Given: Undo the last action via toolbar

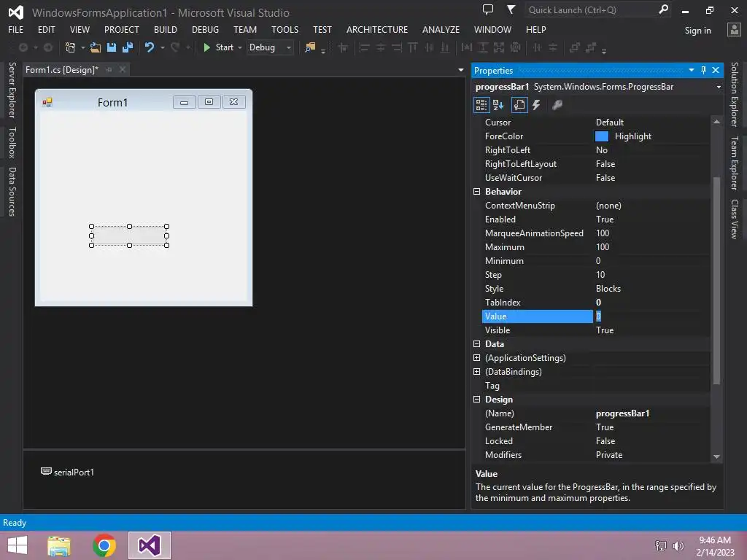Looking at the screenshot, I should point(149,47).
